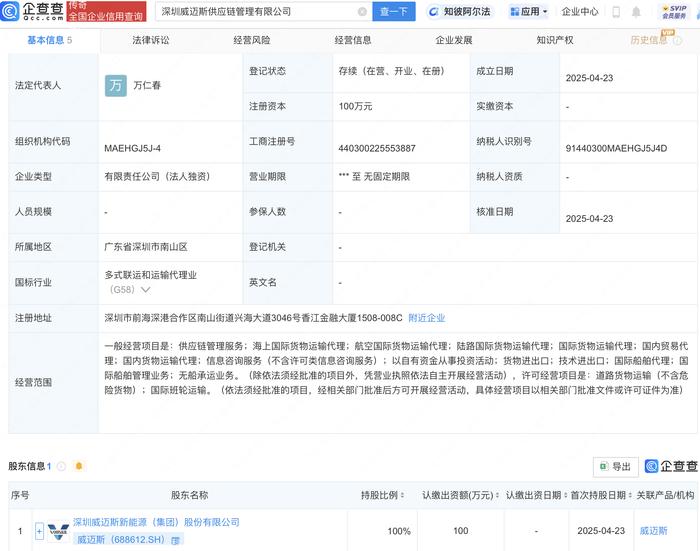Select 营业期限 value 至 无固定期限
This screenshot has height=551, width=700.
(374, 177)
